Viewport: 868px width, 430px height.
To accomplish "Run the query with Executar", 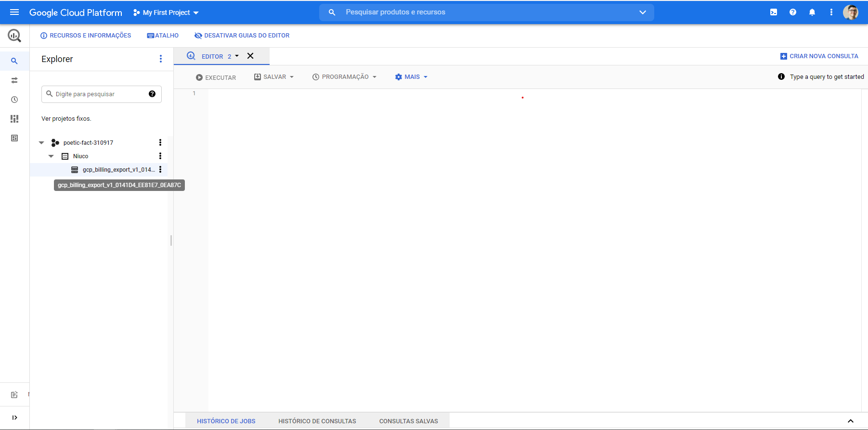I will (216, 77).
